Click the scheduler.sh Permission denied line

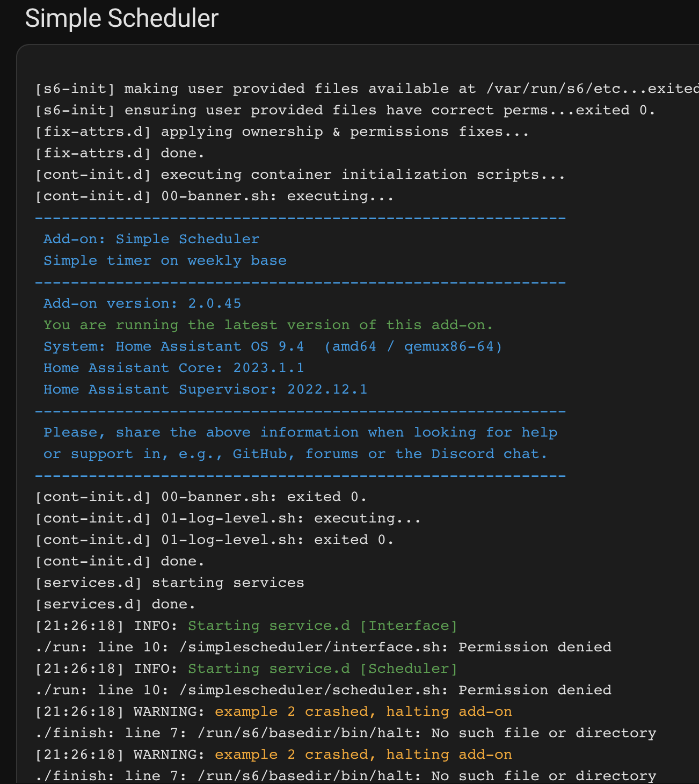(x=323, y=690)
